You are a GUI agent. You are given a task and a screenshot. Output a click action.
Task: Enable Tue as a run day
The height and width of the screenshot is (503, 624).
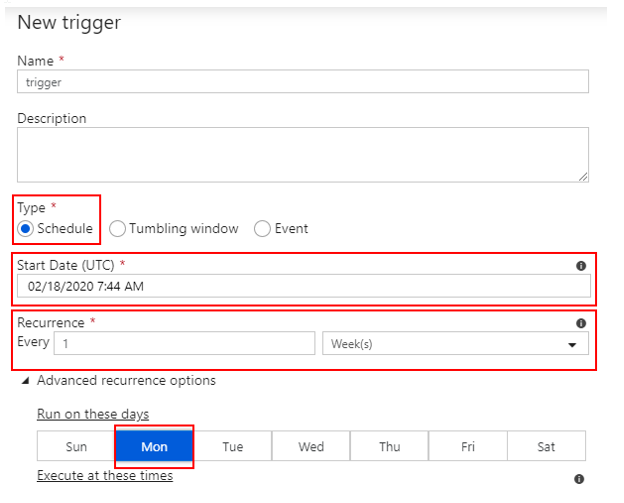click(x=233, y=447)
